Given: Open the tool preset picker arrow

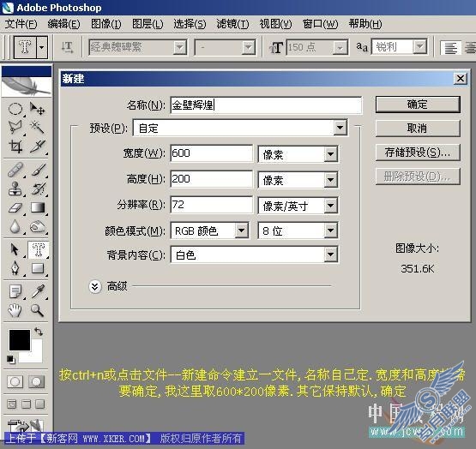Looking at the screenshot, I should 42,48.
